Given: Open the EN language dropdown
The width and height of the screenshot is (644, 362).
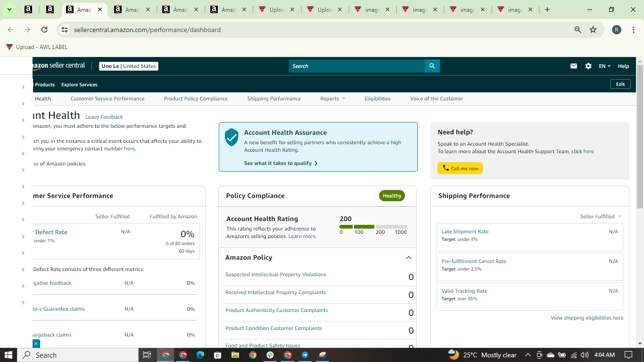Looking at the screenshot, I should (604, 66).
